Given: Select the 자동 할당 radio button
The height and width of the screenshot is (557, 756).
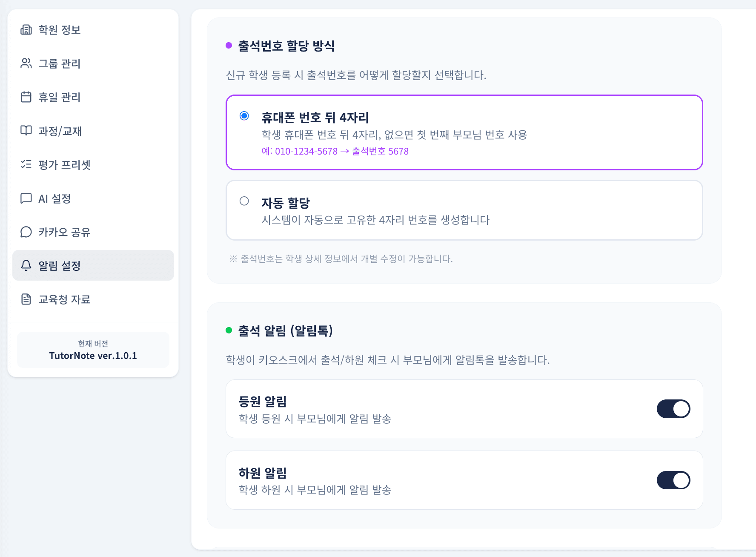Looking at the screenshot, I should 244,202.
